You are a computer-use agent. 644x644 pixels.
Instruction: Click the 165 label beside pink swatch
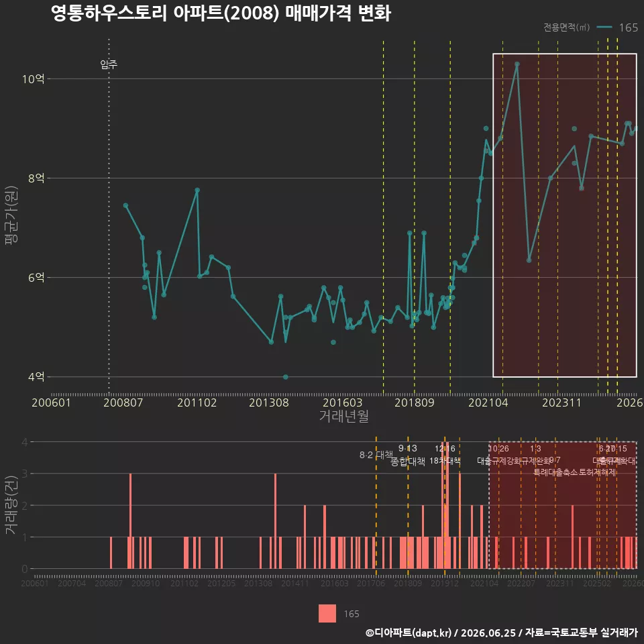pos(352,614)
